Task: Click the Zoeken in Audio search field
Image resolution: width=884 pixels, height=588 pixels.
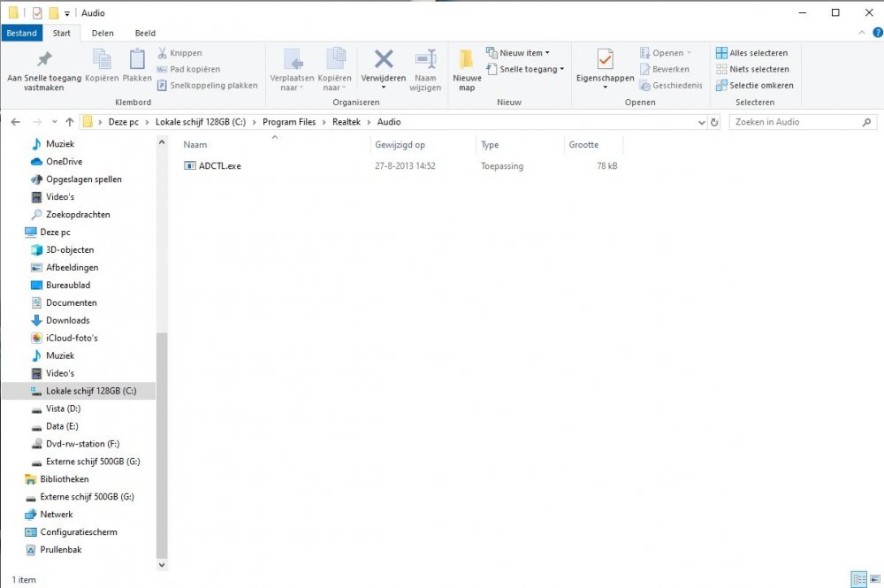Action: 796,122
